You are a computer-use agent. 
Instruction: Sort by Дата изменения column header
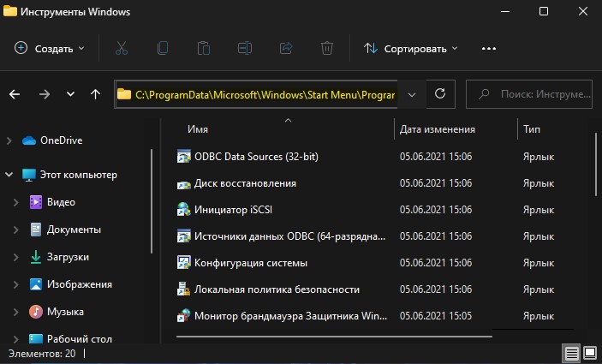tap(438, 129)
